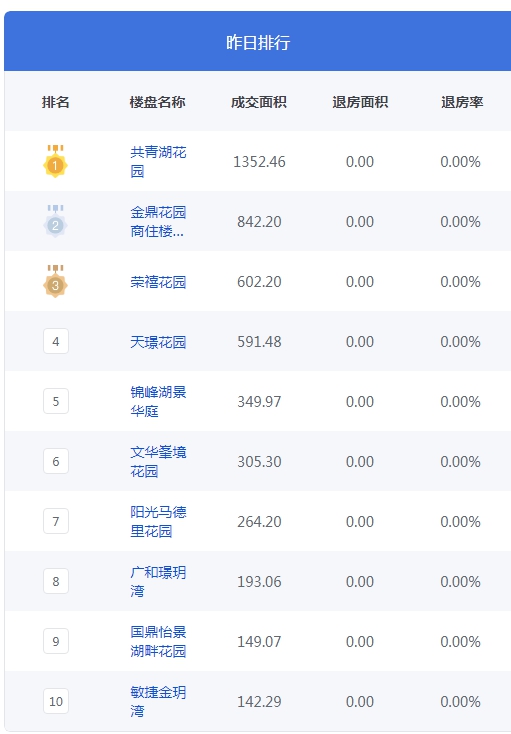Open the 广和璟玥湾 property link
The height and width of the screenshot is (734, 511).
[x=158, y=581]
